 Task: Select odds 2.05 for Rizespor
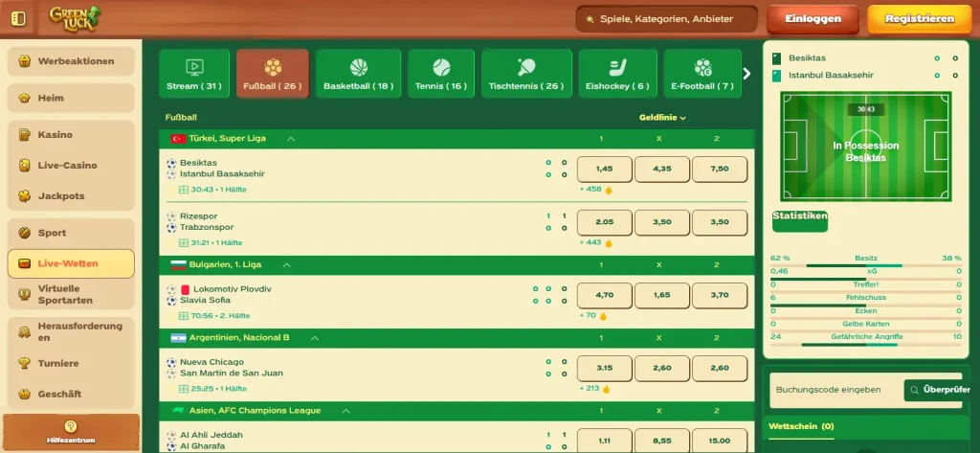605,222
